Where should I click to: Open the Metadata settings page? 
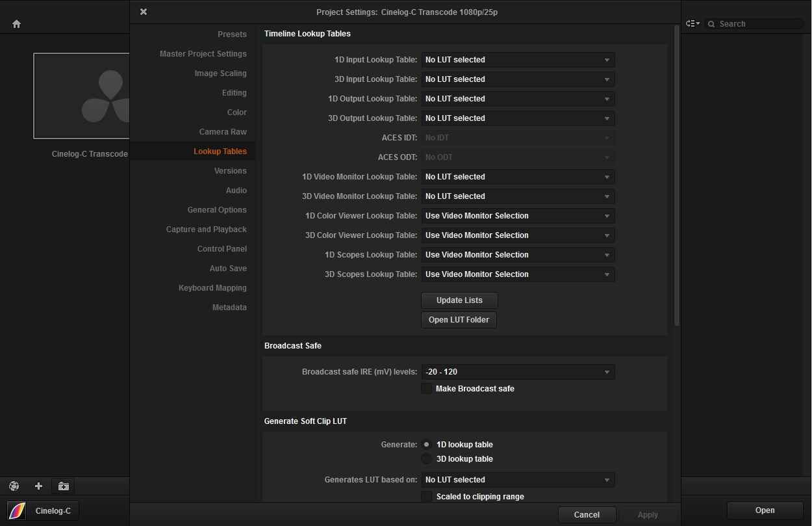pos(229,308)
